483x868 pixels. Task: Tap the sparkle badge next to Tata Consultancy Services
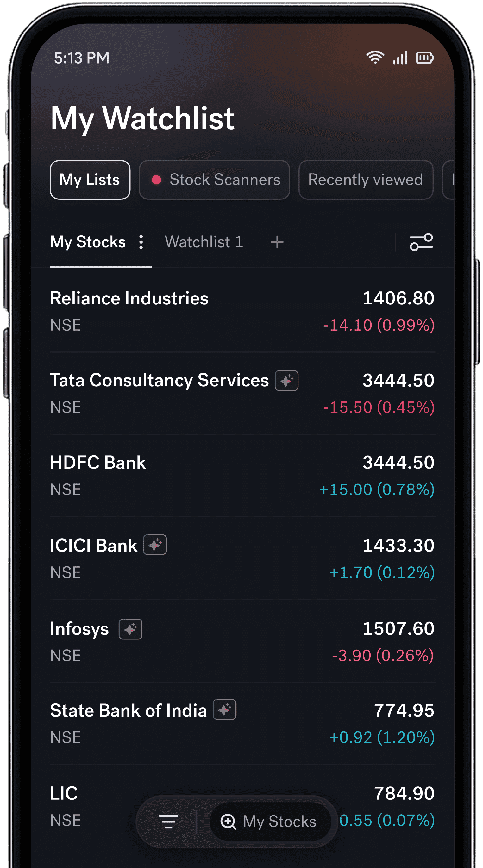point(286,381)
